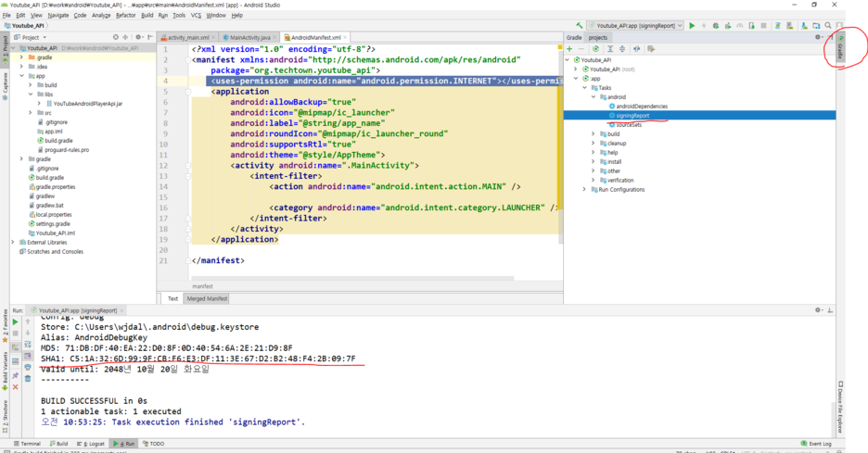Refresh all Gradle projects icon
This screenshot has width=868, height=453.
(x=595, y=49)
